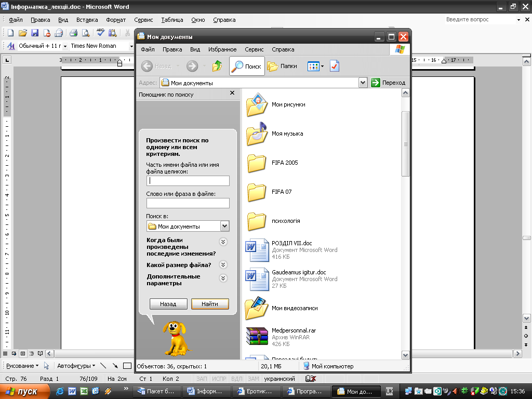532x399 pixels.
Task: Click the ABC spelling check icon in Word
Action: (100, 32)
